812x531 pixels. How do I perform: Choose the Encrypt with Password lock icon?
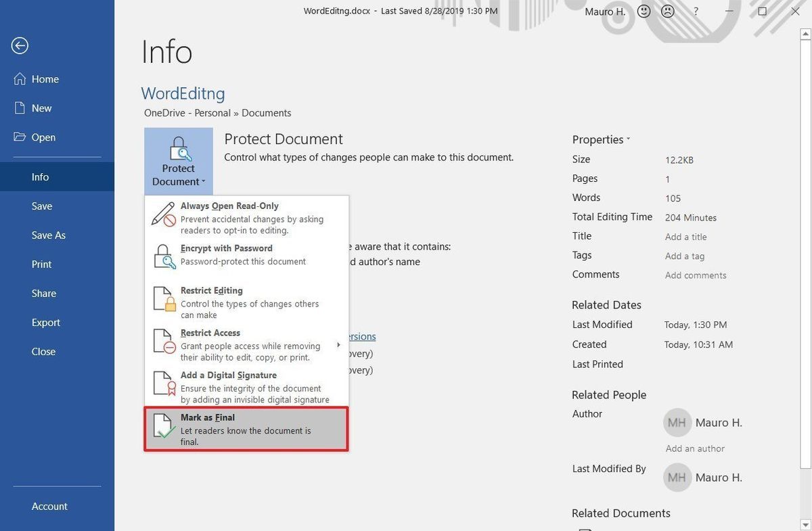pos(163,256)
